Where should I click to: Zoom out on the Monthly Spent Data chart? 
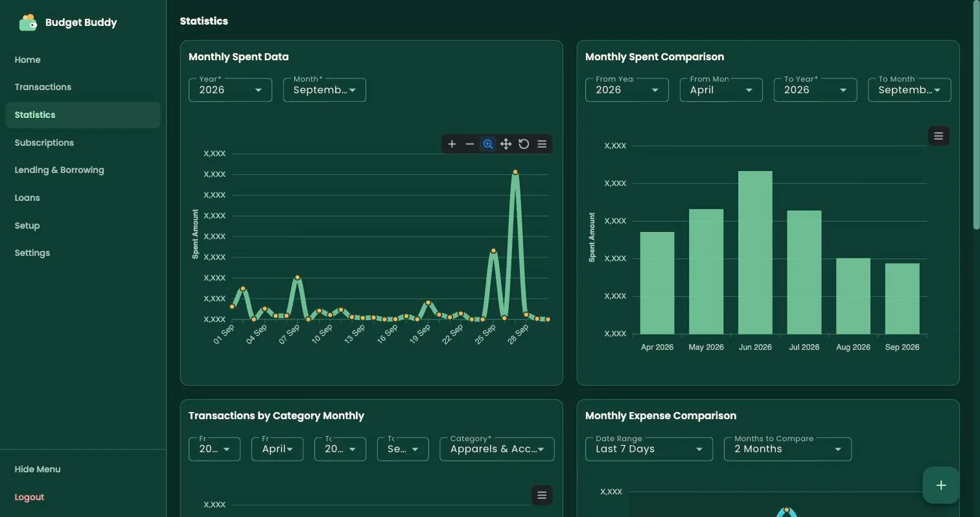coord(470,144)
